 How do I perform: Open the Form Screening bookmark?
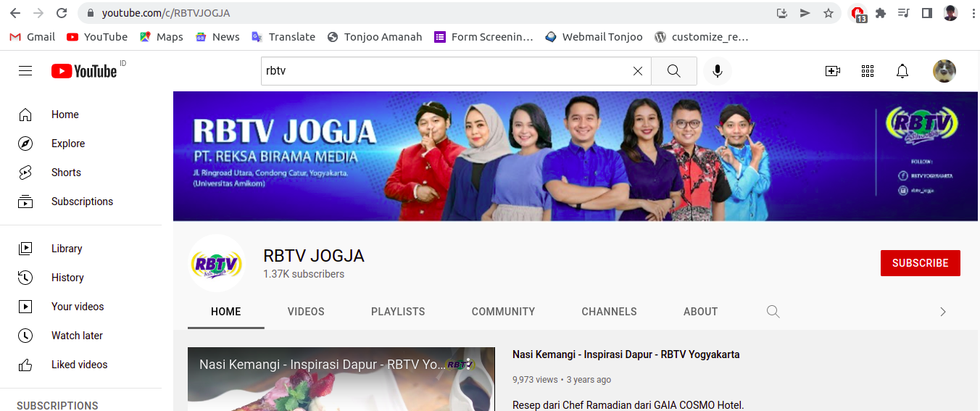(483, 37)
